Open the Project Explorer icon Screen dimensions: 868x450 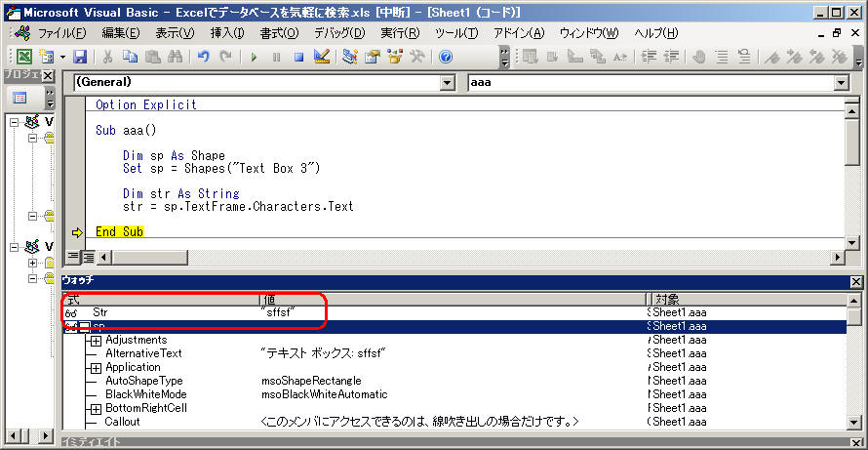[349, 57]
